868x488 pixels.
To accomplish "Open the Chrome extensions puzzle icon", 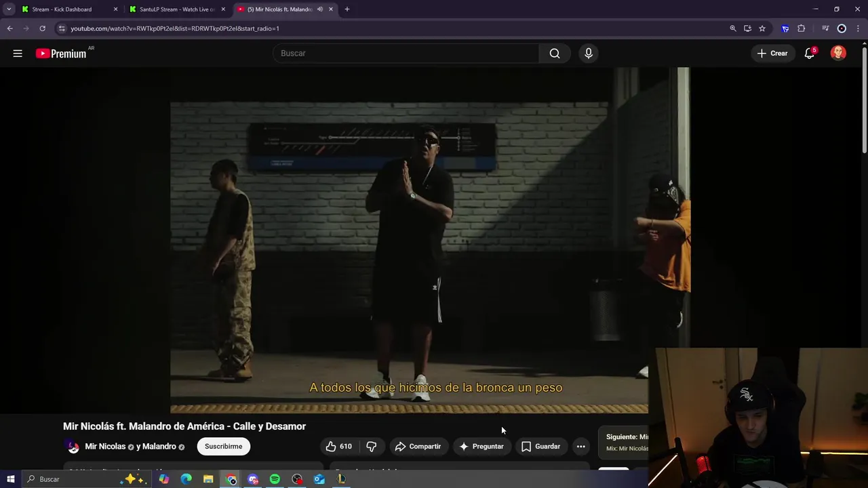I will click(x=802, y=28).
